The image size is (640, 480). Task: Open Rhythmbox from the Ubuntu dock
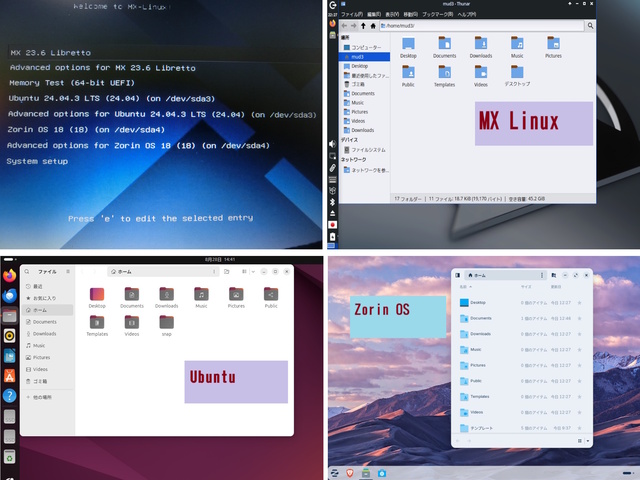[x=9, y=336]
